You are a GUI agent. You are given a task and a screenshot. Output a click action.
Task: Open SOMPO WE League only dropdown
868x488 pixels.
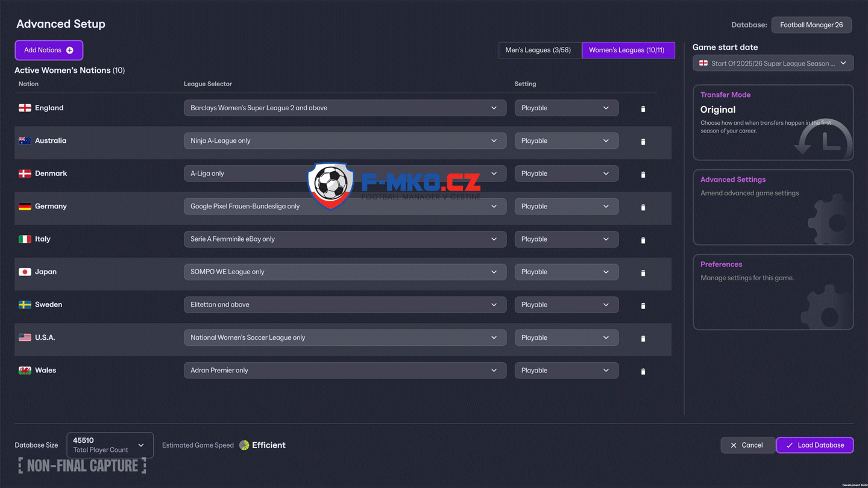tap(345, 272)
